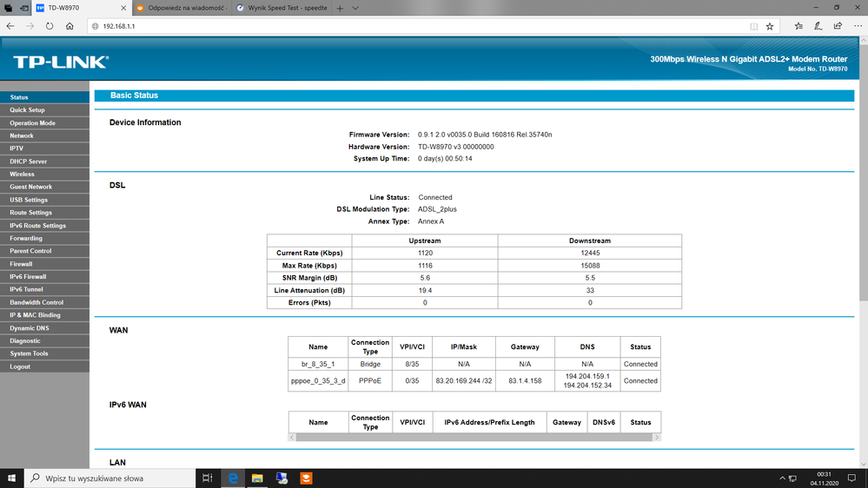This screenshot has width=868, height=488.
Task: Open IP & MAC Binding menu item
Action: pyautogui.click(x=44, y=315)
